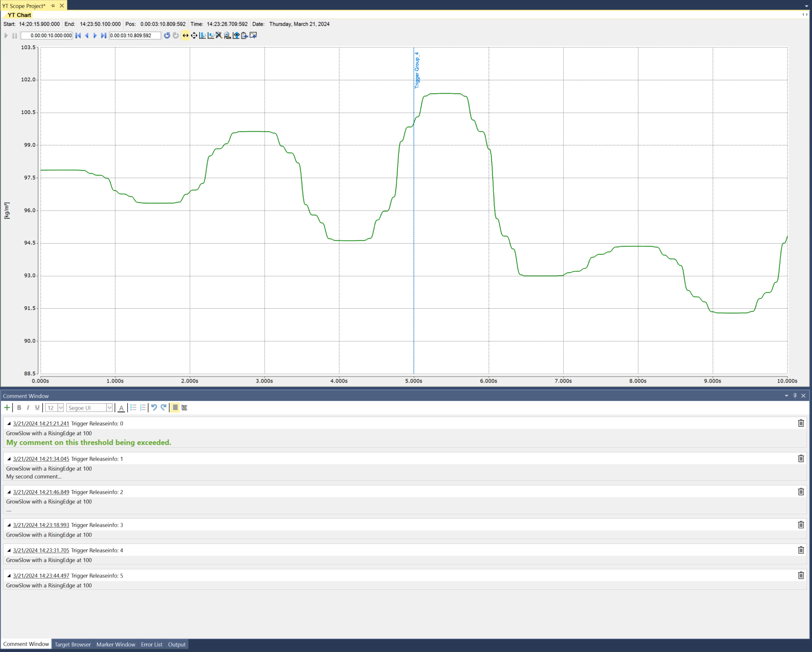The image size is (812, 652).
Task: Click the Trigger Group_4 marker line
Action: [414, 210]
